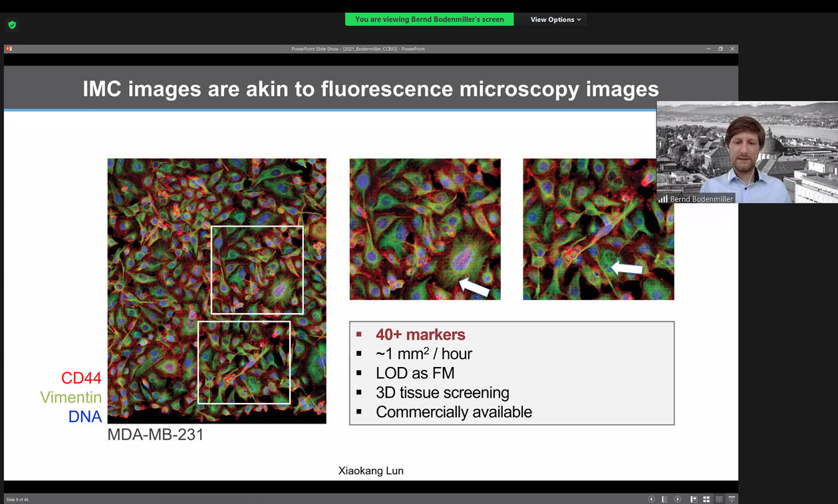This screenshot has width=838, height=504.
Task: Switch to Reading View icon
Action: (719, 499)
